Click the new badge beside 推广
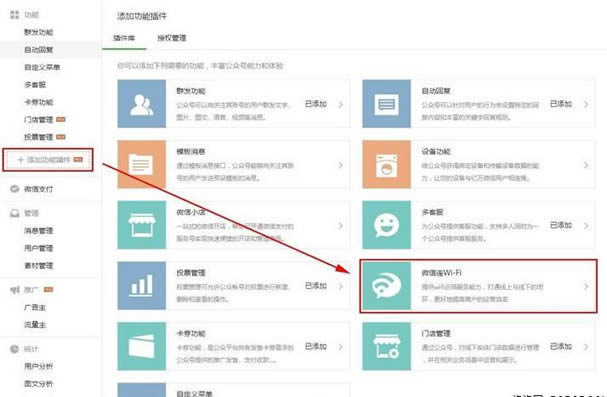Viewport: 607px width, 397px height. pyautogui.click(x=48, y=289)
